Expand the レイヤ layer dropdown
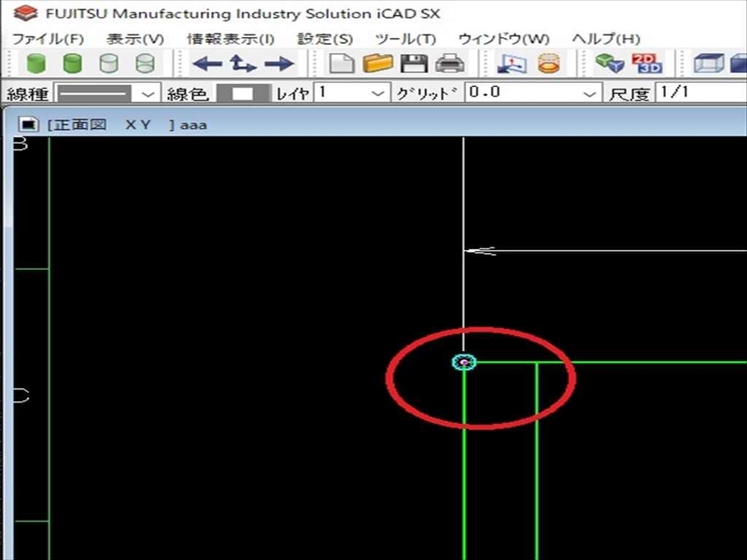747x560 pixels. click(377, 92)
